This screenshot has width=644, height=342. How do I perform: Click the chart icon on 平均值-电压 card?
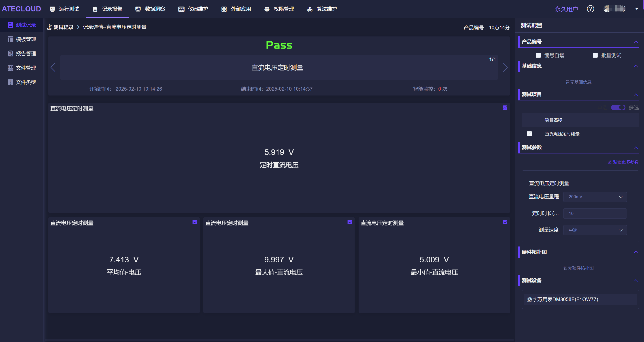coord(195,222)
